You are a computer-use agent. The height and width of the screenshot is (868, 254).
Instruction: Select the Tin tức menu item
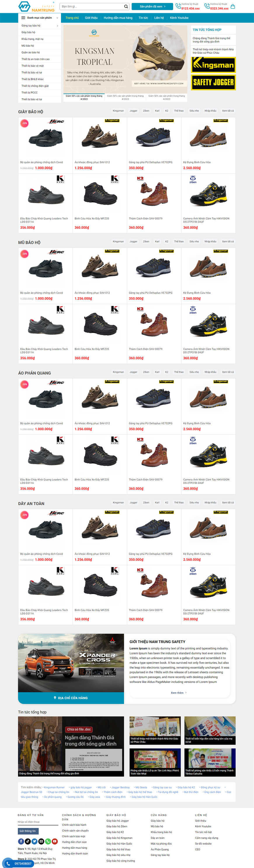143,18
